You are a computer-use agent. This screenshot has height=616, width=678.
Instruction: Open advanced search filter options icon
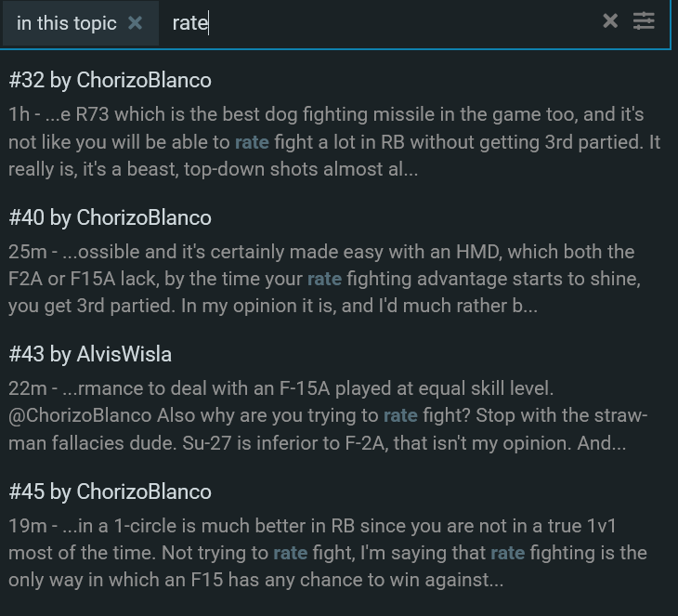tap(644, 21)
